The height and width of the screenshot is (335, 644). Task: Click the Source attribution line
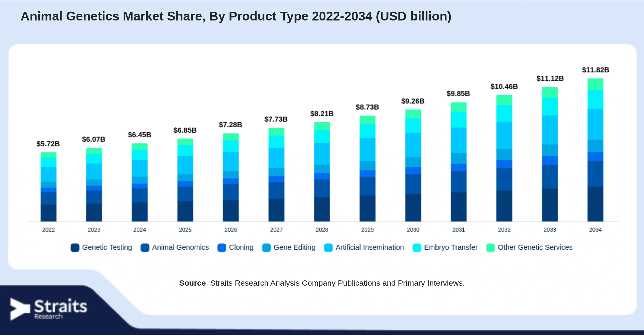click(322, 283)
